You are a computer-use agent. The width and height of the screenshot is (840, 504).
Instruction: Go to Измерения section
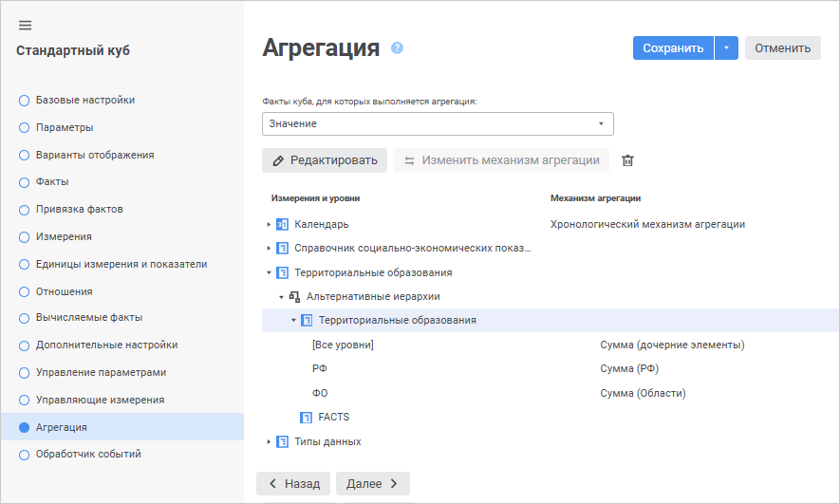pos(64,236)
